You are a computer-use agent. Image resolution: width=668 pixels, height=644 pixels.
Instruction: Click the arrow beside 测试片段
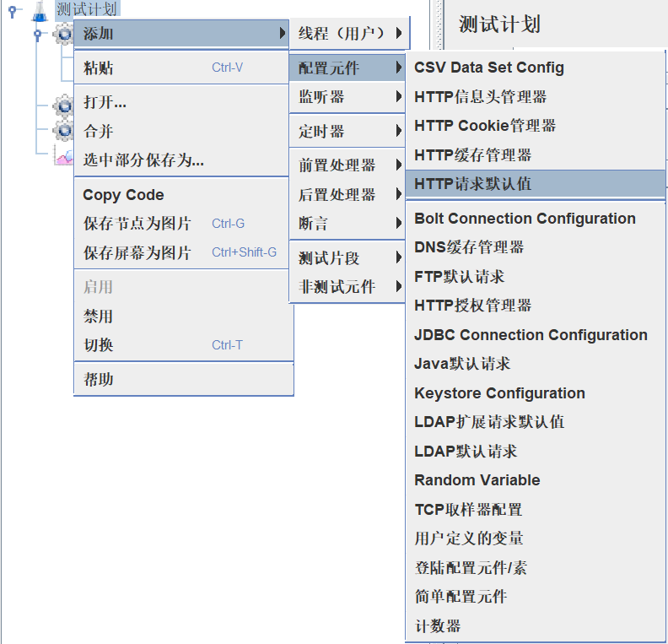pos(399,257)
